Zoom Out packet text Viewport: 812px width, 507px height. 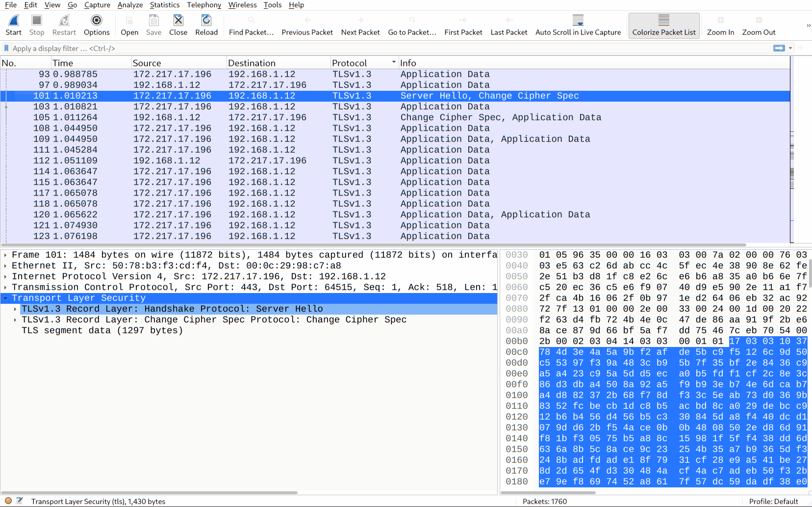tap(759, 25)
